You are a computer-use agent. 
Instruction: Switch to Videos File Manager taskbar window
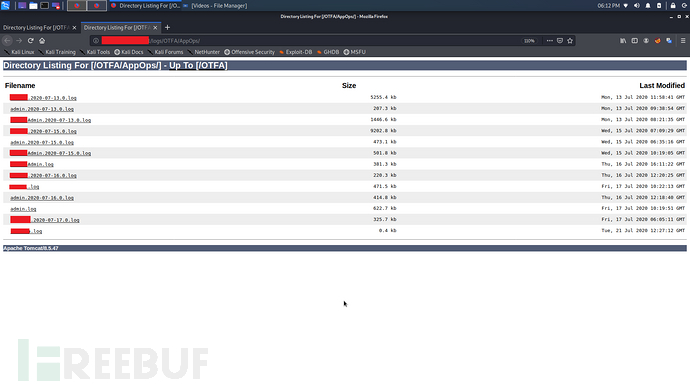pos(215,6)
